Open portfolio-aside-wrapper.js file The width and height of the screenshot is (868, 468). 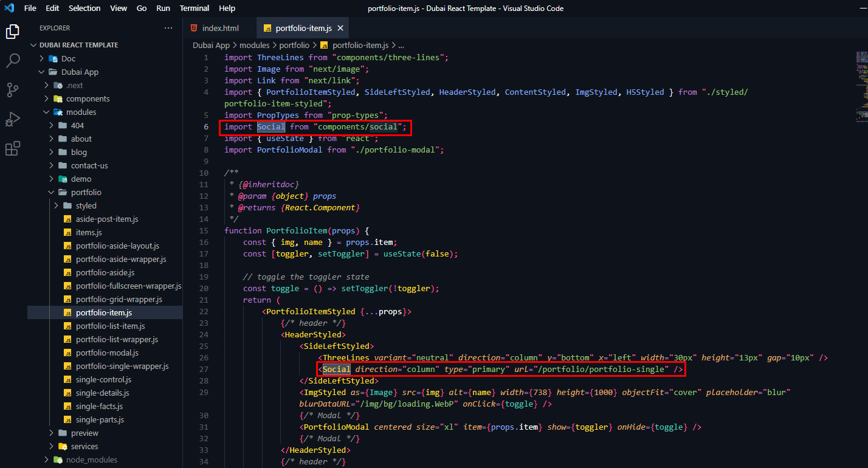pos(121,259)
